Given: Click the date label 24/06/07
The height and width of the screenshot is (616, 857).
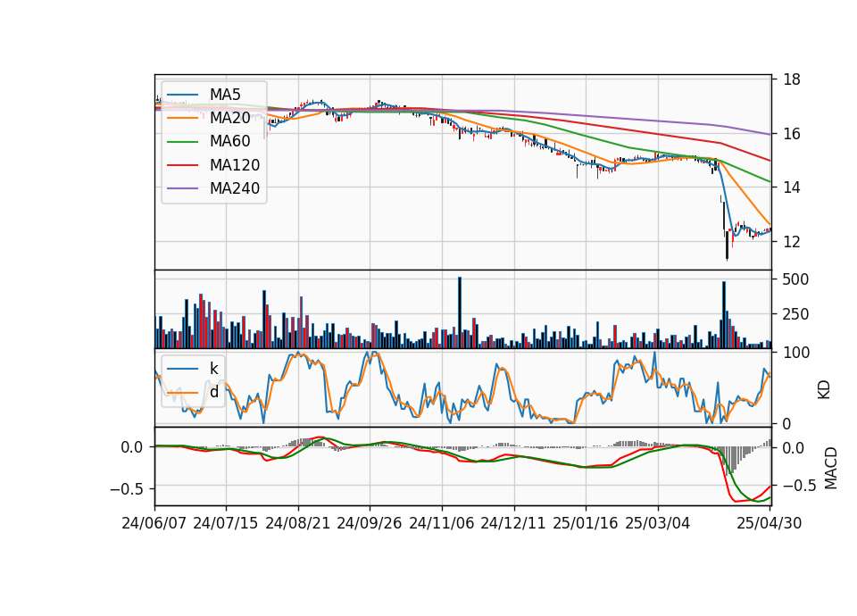Looking at the screenshot, I should pyautogui.click(x=154, y=523).
